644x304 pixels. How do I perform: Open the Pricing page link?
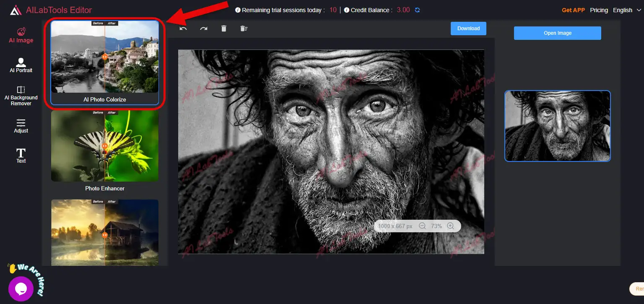[x=599, y=10]
